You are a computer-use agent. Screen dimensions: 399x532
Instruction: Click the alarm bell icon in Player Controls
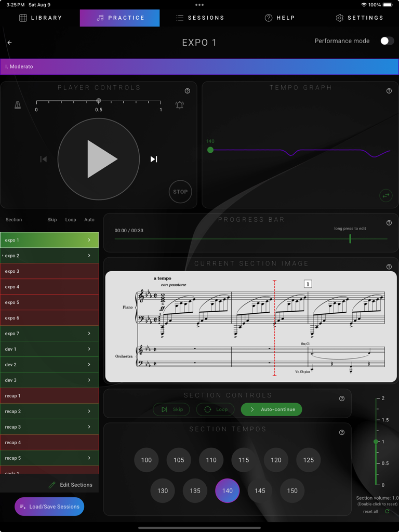tap(179, 105)
